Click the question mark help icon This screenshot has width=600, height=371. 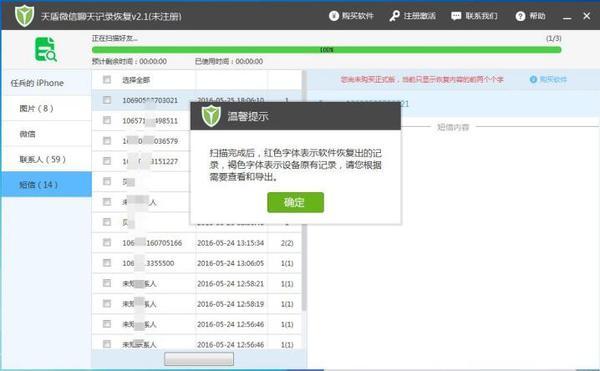[520, 16]
